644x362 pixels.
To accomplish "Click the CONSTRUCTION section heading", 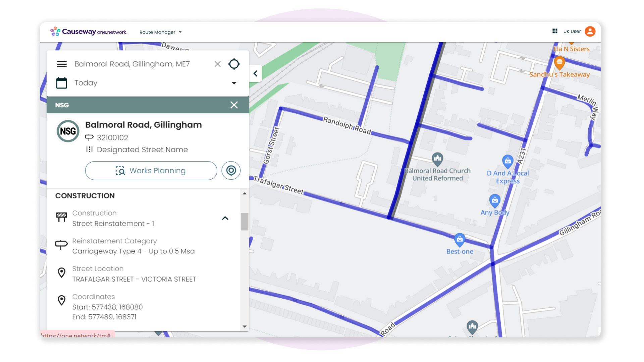I will 85,196.
